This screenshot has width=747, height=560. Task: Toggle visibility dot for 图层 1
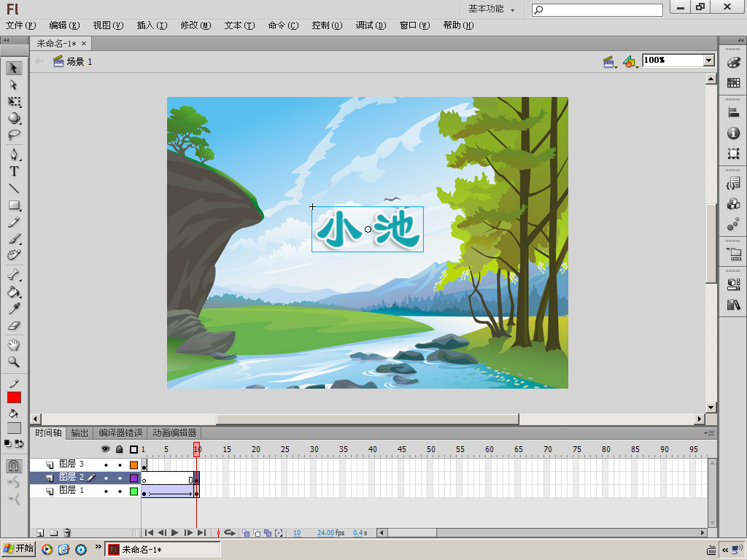pyautogui.click(x=106, y=491)
